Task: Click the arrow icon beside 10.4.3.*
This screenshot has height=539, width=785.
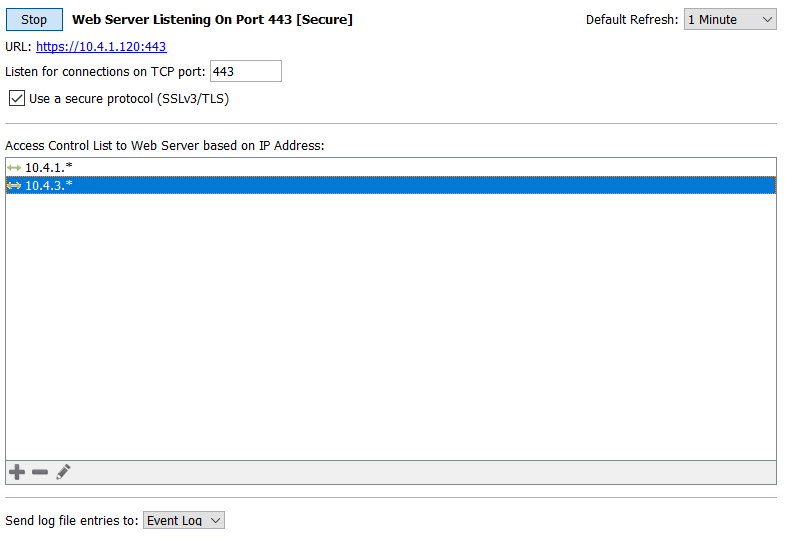Action: coord(14,186)
